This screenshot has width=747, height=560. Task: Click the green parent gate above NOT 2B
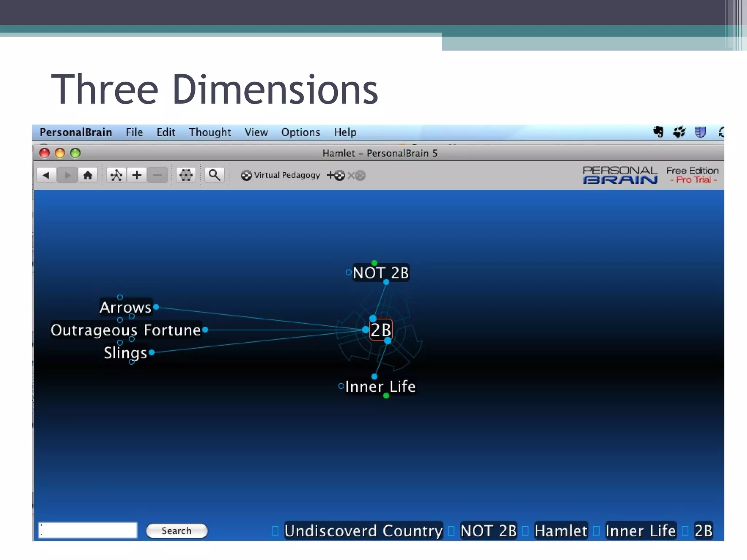[x=374, y=263]
